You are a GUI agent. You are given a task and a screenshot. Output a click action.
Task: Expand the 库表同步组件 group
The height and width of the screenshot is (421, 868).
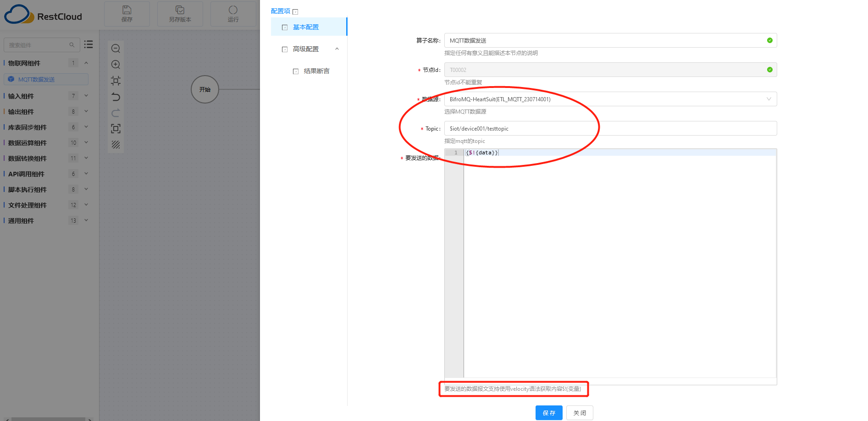tap(86, 127)
